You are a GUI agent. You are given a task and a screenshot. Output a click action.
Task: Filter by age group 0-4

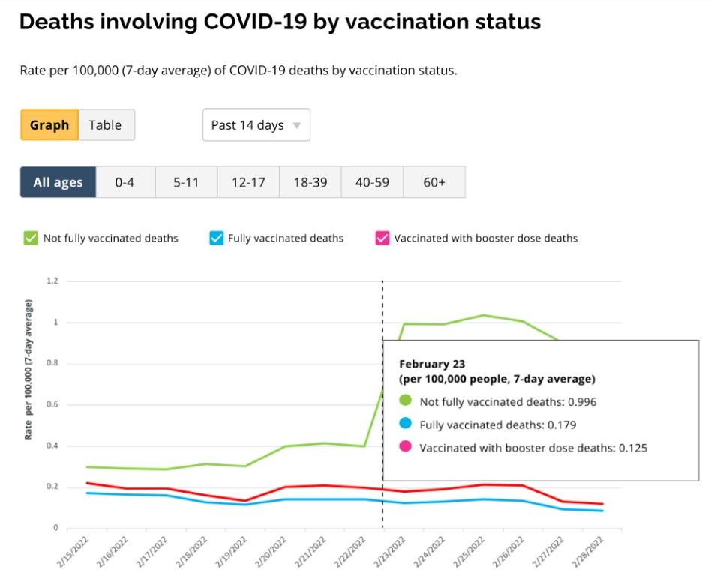click(125, 182)
